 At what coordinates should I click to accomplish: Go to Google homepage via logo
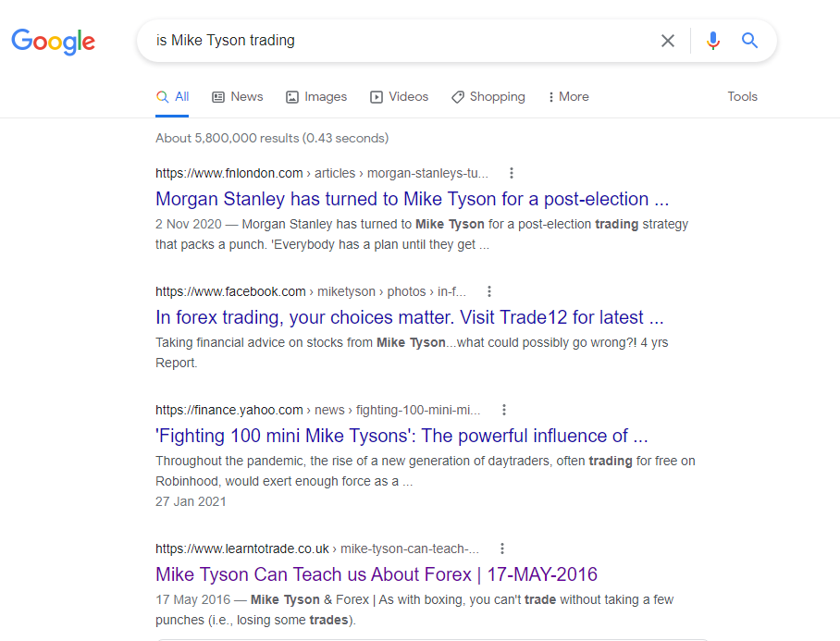click(54, 41)
